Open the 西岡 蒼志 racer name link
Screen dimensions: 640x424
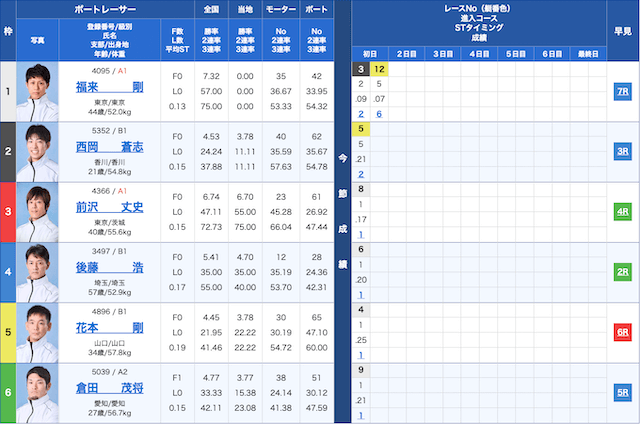[109, 147]
